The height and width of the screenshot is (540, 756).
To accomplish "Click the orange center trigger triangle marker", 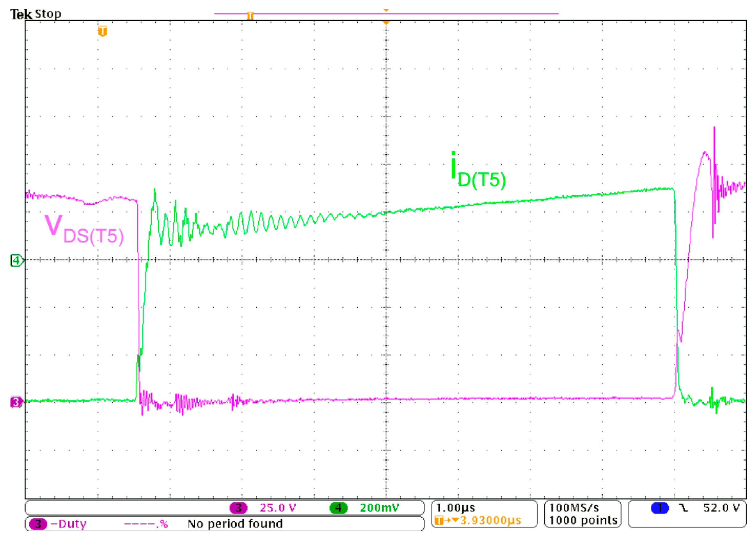I will [x=386, y=22].
